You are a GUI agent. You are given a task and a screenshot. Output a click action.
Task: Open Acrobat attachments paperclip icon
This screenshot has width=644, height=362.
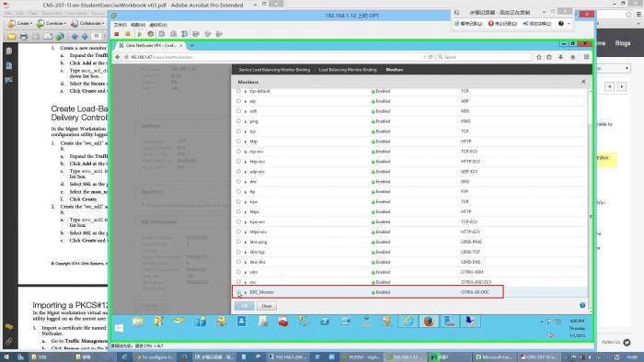tap(9, 341)
